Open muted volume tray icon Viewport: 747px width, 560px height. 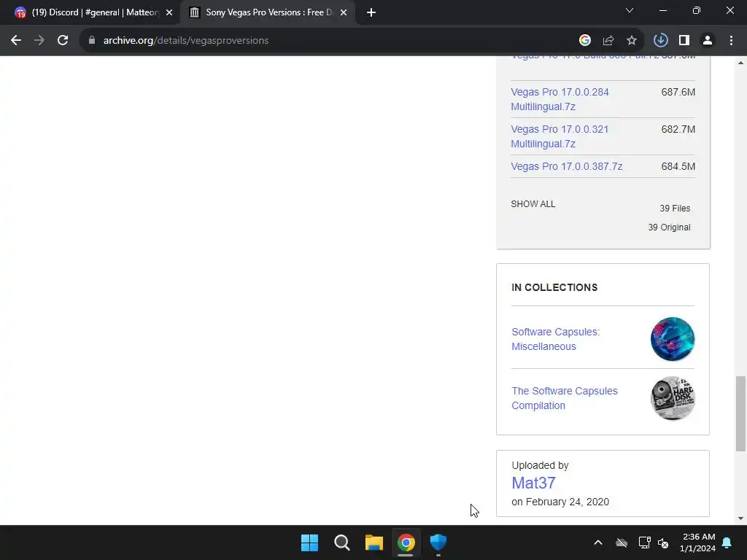663,542
